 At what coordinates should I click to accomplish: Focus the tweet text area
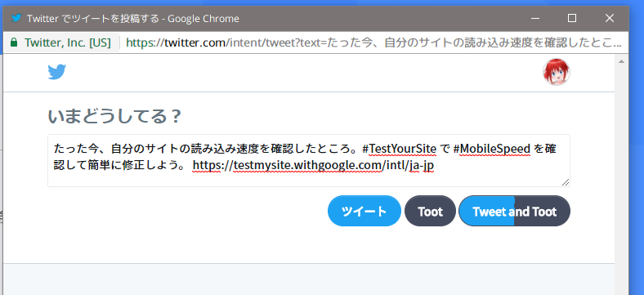point(309,161)
